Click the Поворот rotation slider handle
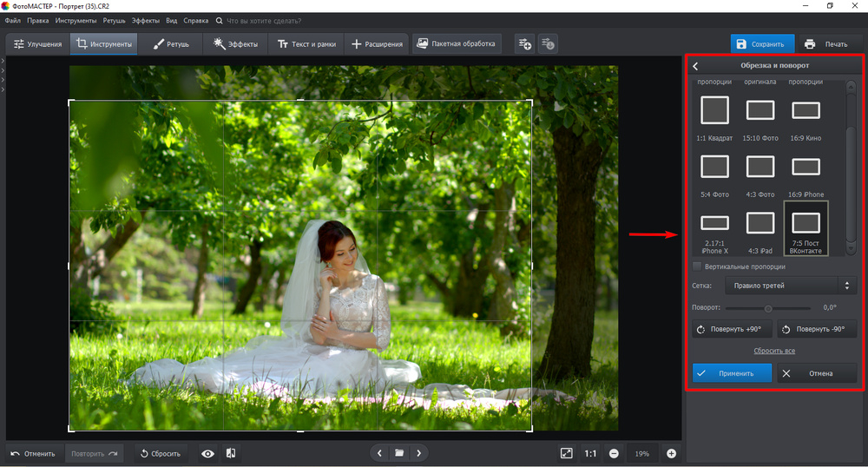This screenshot has height=467, width=868. [x=768, y=308]
